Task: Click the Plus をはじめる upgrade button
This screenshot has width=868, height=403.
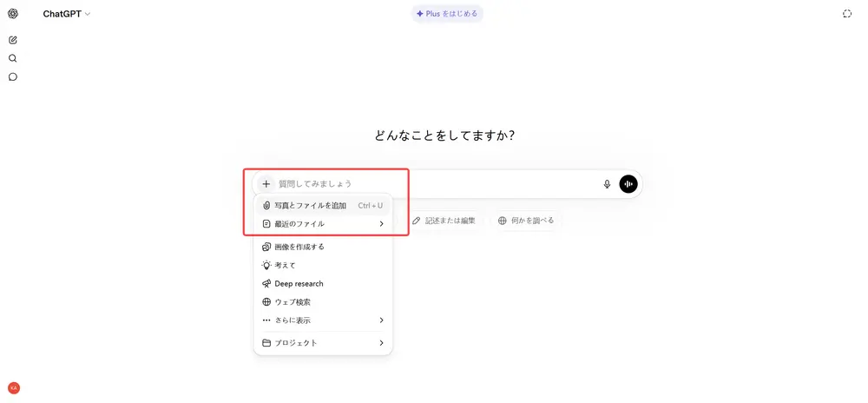Action: pos(447,14)
